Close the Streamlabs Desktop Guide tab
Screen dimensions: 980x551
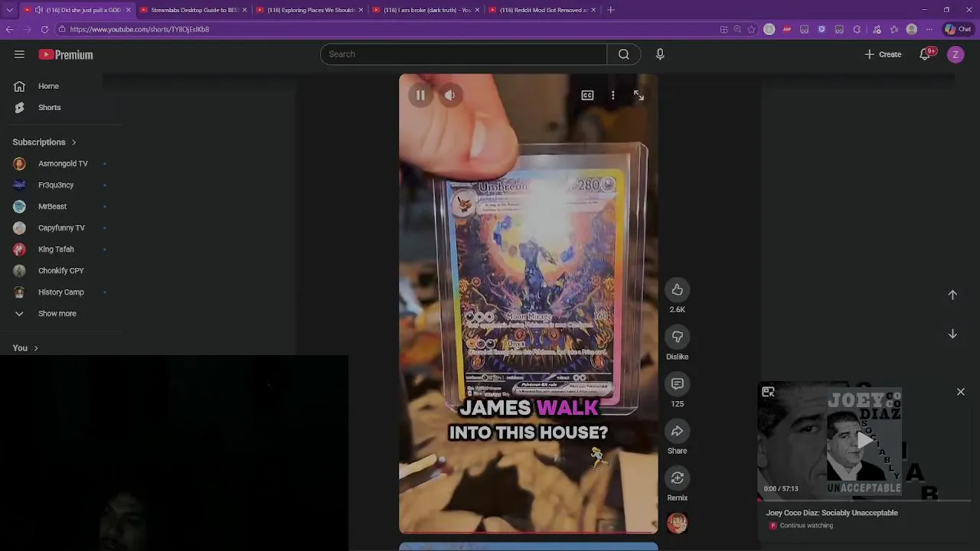point(244,10)
